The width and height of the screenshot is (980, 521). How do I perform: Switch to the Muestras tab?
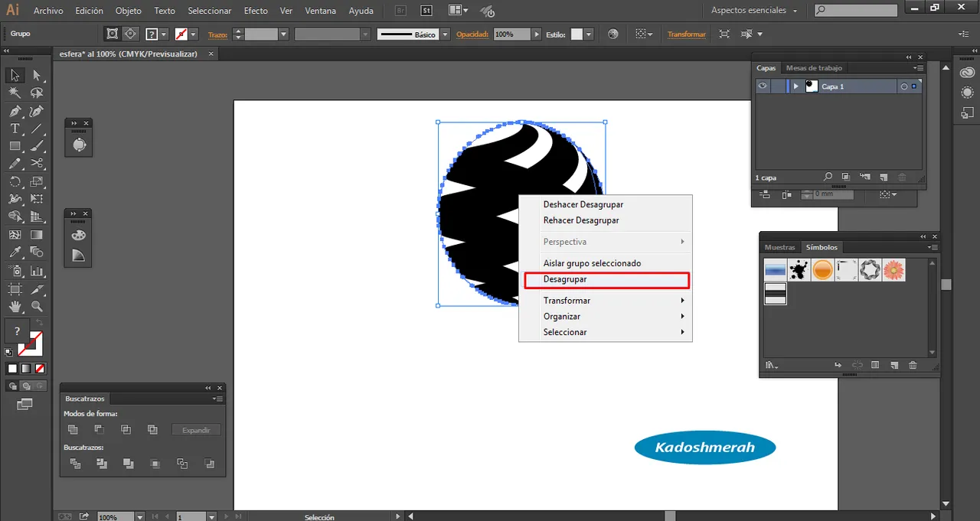(779, 247)
